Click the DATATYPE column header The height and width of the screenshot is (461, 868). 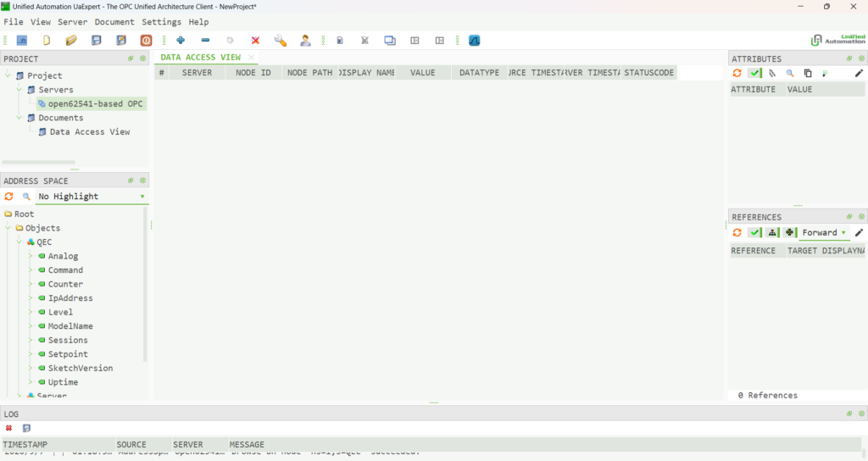(480, 73)
